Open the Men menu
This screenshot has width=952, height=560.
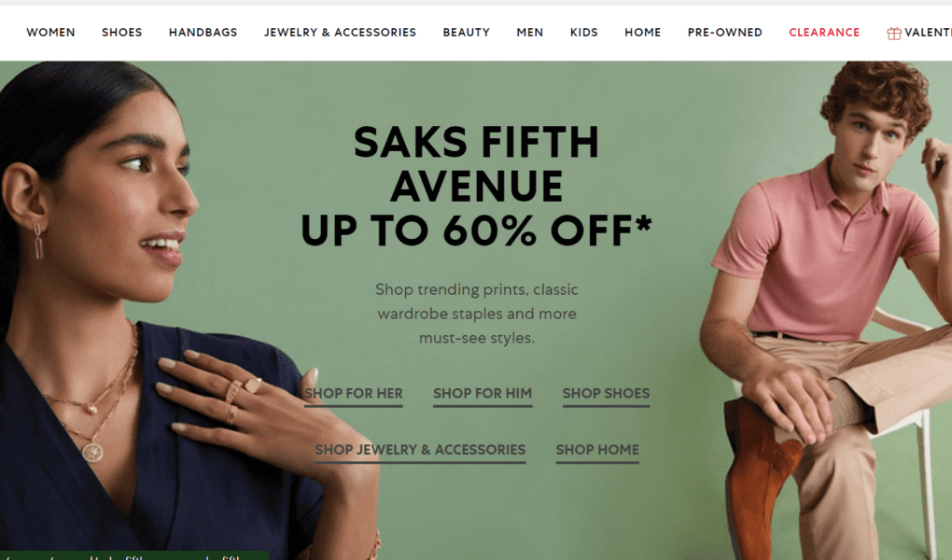click(x=530, y=33)
